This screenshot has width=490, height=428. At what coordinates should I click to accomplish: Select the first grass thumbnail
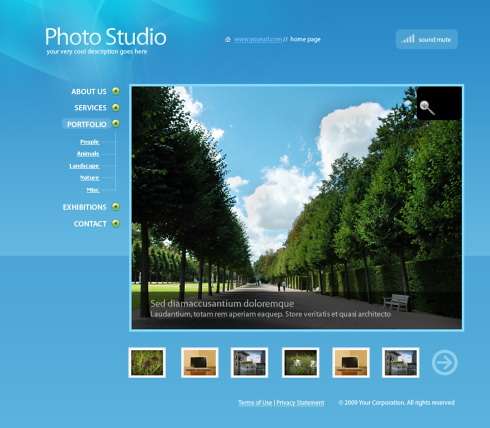(147, 362)
